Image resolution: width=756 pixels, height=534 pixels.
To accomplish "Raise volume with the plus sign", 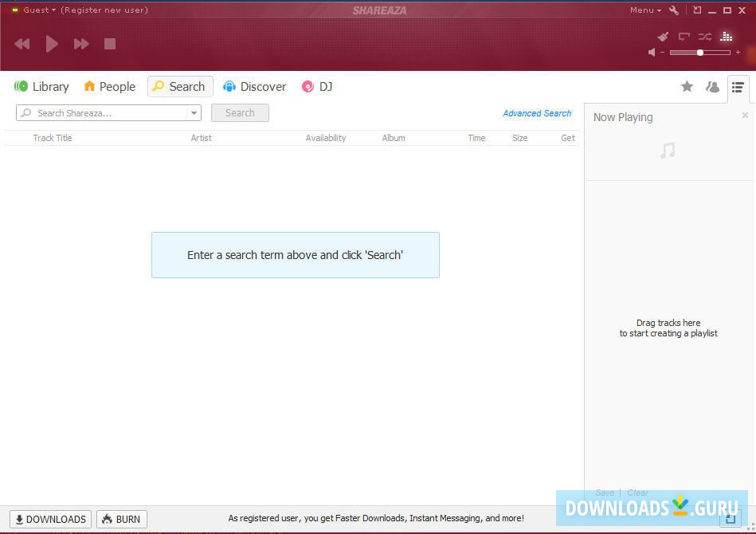I will 738,52.
